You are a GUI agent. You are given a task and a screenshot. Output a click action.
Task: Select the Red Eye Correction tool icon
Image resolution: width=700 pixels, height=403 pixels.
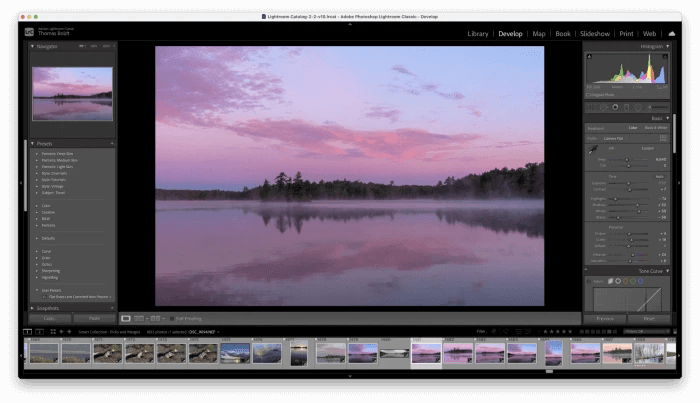[x=615, y=107]
